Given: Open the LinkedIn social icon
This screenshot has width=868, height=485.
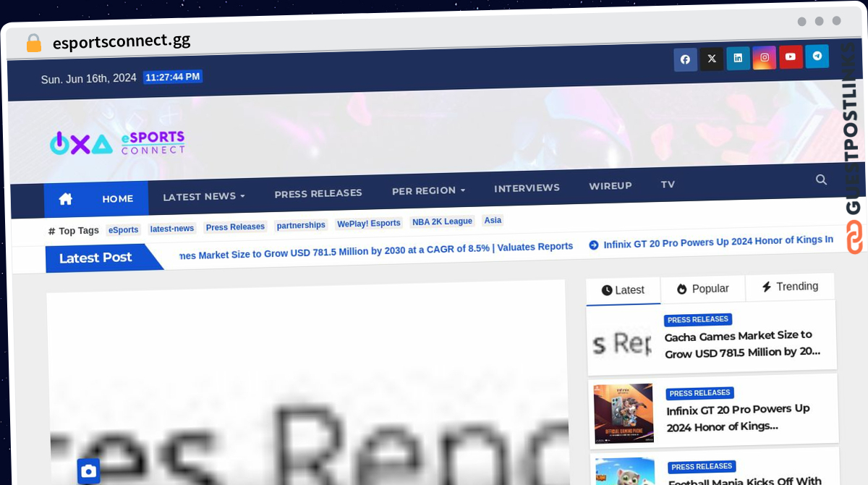Looking at the screenshot, I should [738, 58].
